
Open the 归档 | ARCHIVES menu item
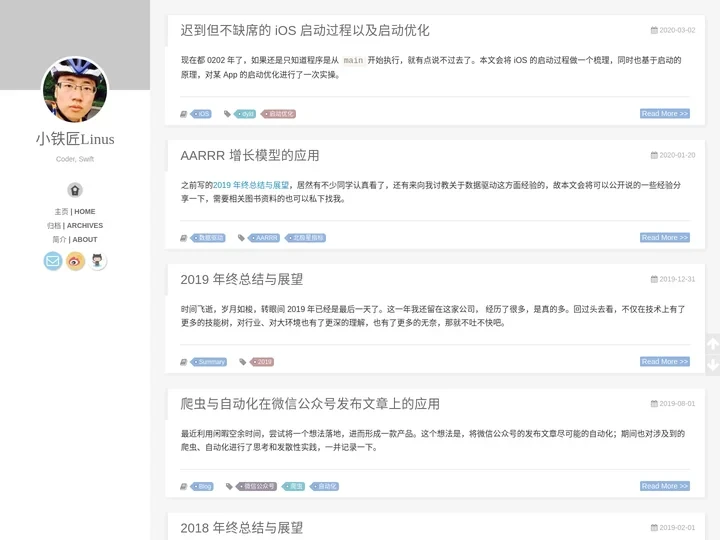[x=75, y=225]
